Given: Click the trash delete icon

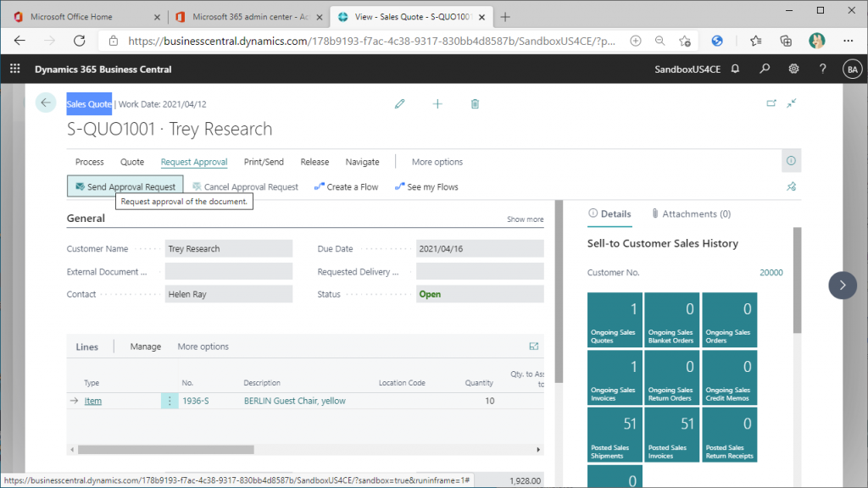Looking at the screenshot, I should click(x=475, y=103).
